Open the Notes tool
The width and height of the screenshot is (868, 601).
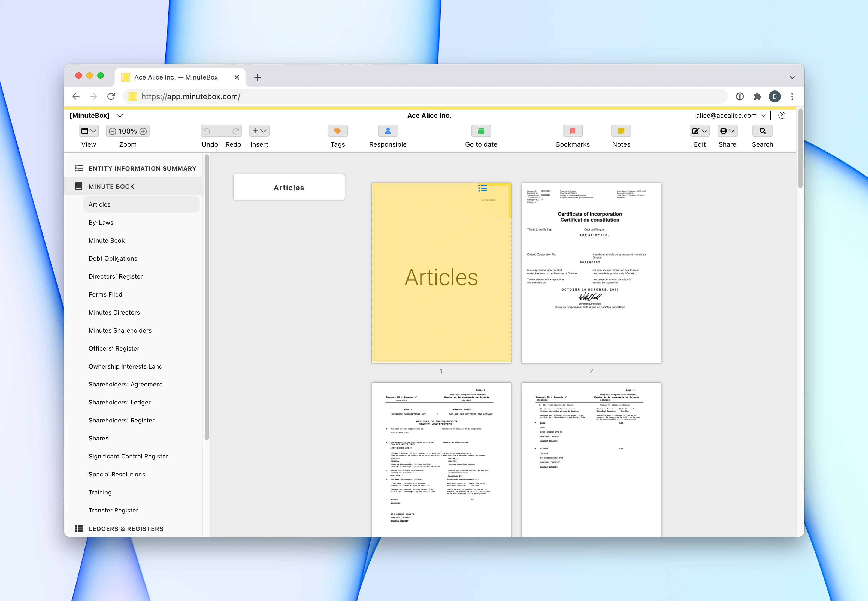[621, 131]
